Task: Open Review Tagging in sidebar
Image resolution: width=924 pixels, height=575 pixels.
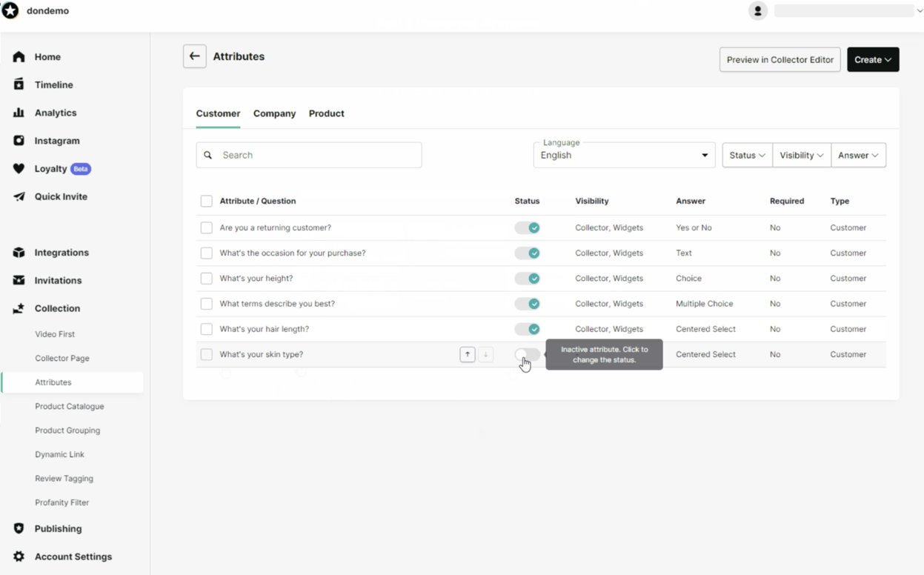Action: [x=64, y=479]
